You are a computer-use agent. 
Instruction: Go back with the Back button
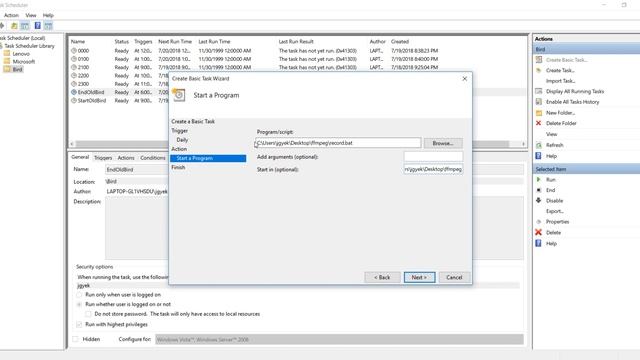(382, 277)
